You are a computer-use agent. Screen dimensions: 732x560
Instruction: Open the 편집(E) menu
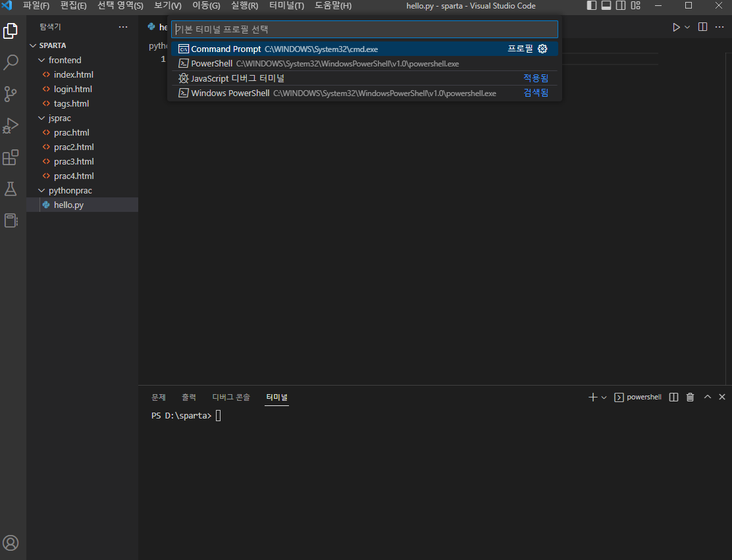click(x=73, y=6)
